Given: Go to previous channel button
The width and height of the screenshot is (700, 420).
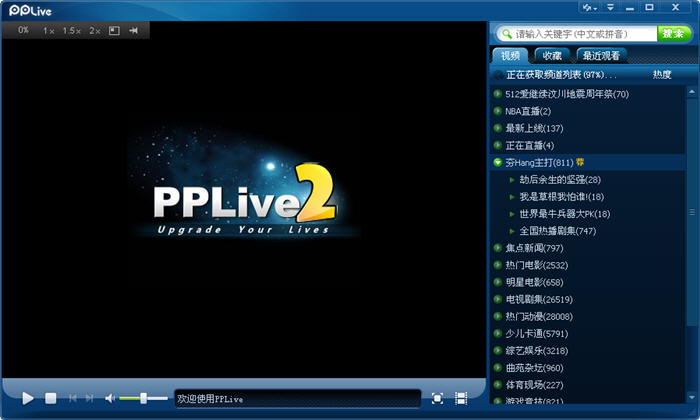Looking at the screenshot, I should click(x=73, y=398).
